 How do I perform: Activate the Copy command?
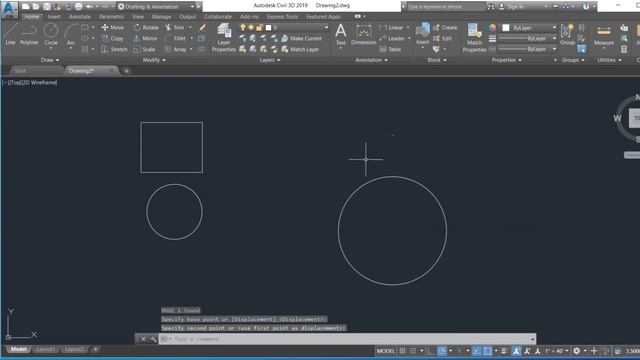pos(113,38)
